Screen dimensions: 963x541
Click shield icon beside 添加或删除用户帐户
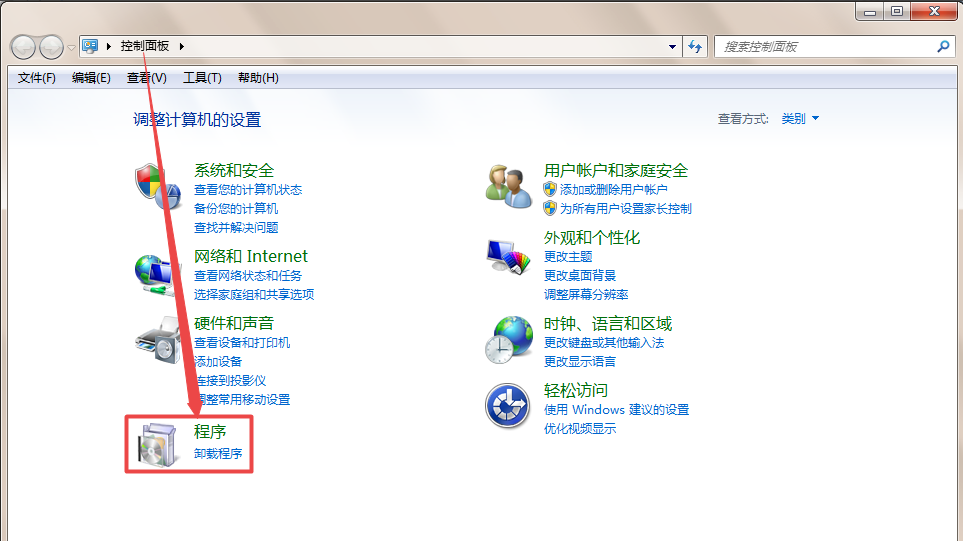coord(550,189)
